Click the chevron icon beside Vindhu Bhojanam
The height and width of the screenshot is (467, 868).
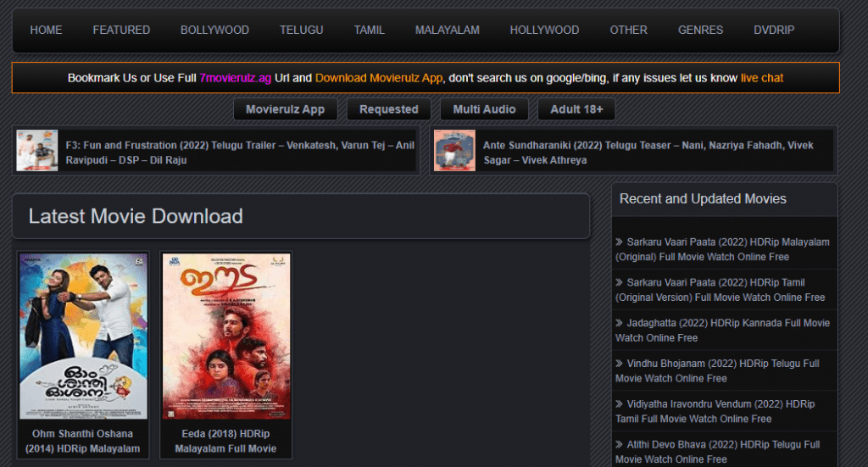click(x=620, y=363)
